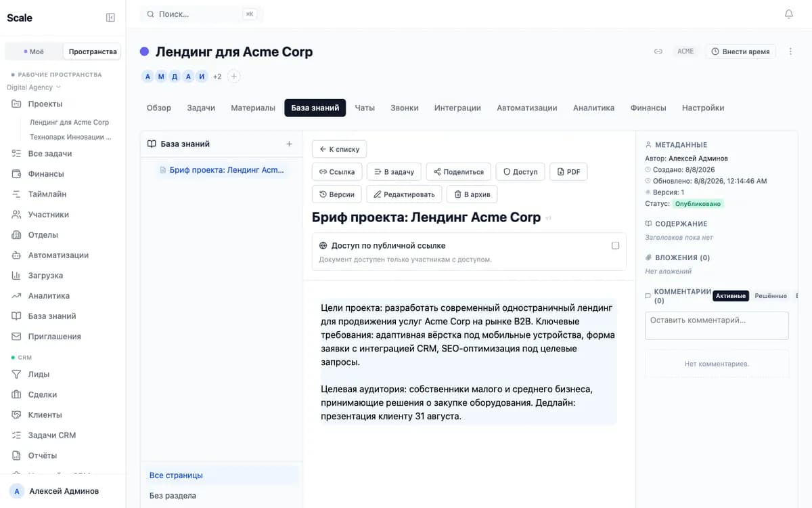Open project Автоматизации tab

(x=527, y=108)
